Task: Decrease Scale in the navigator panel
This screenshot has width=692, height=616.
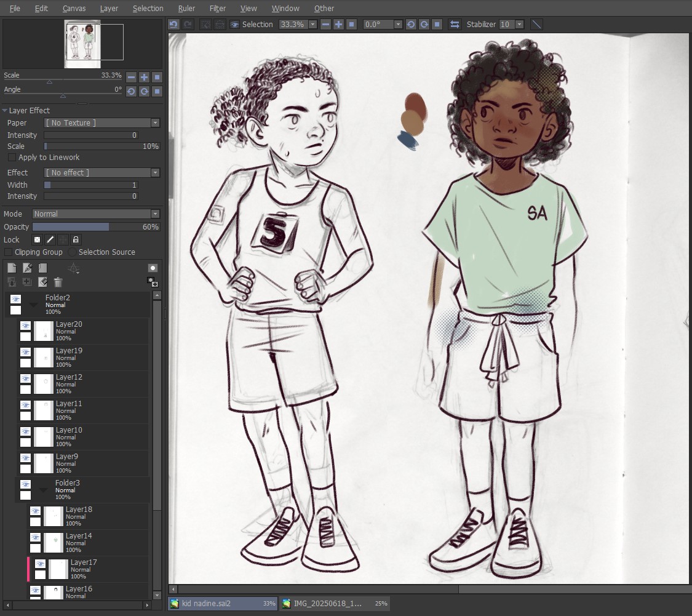Action: point(131,78)
